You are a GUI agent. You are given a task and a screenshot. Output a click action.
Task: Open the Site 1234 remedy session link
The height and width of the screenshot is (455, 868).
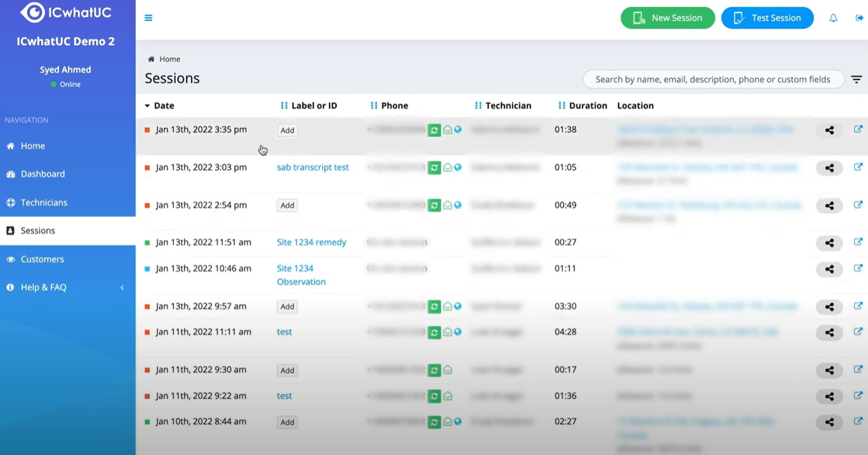(312, 242)
